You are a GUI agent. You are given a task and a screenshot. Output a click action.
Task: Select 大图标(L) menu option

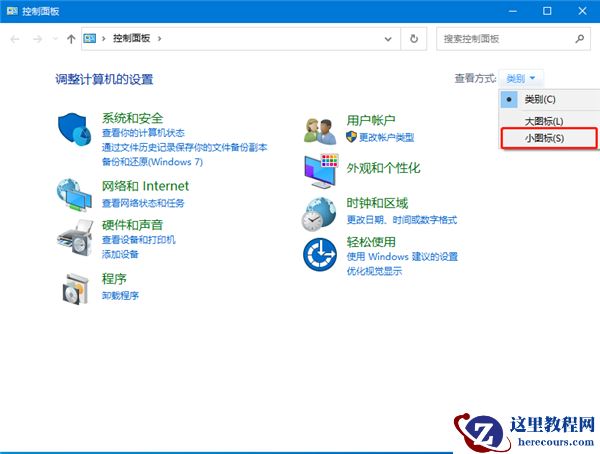[x=550, y=121]
